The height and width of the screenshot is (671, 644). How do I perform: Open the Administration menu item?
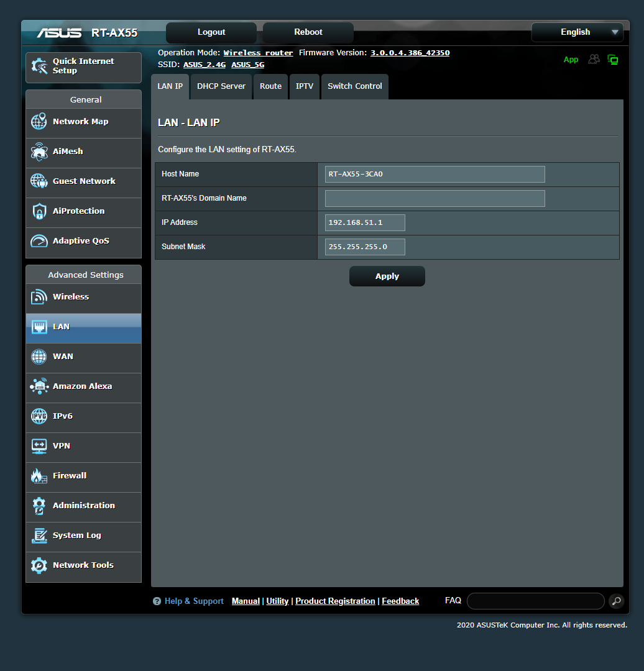(83, 506)
